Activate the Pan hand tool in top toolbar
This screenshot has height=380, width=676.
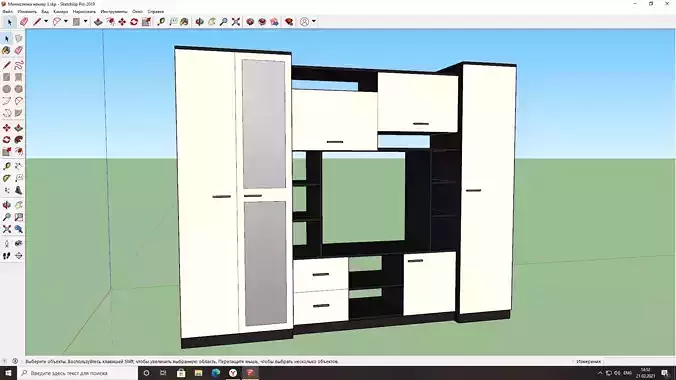click(212, 22)
